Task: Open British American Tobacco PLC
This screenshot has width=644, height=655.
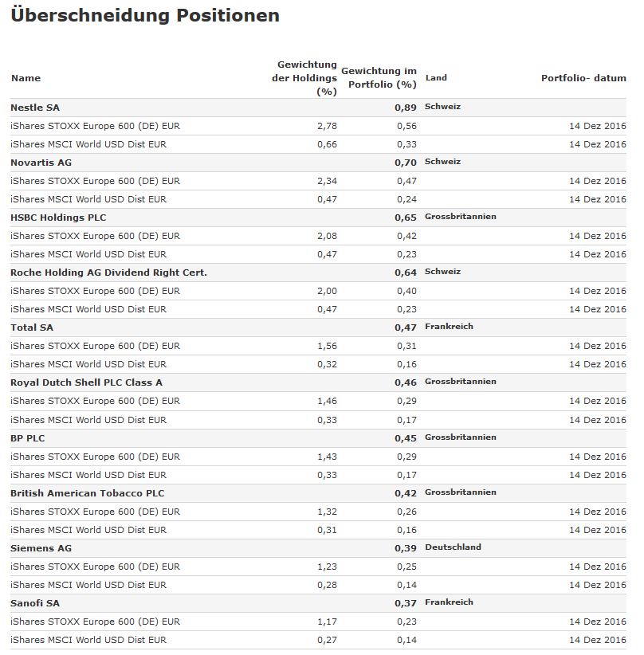Action: pos(87,492)
